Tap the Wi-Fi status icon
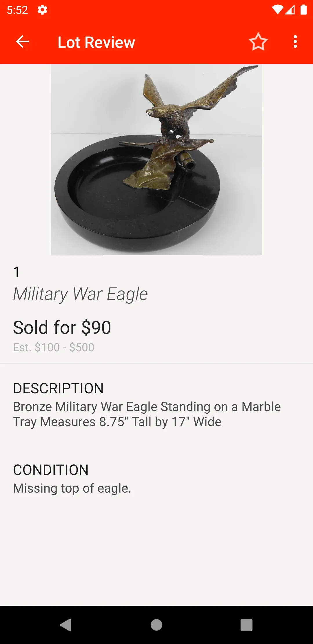313x644 pixels. [x=277, y=10]
